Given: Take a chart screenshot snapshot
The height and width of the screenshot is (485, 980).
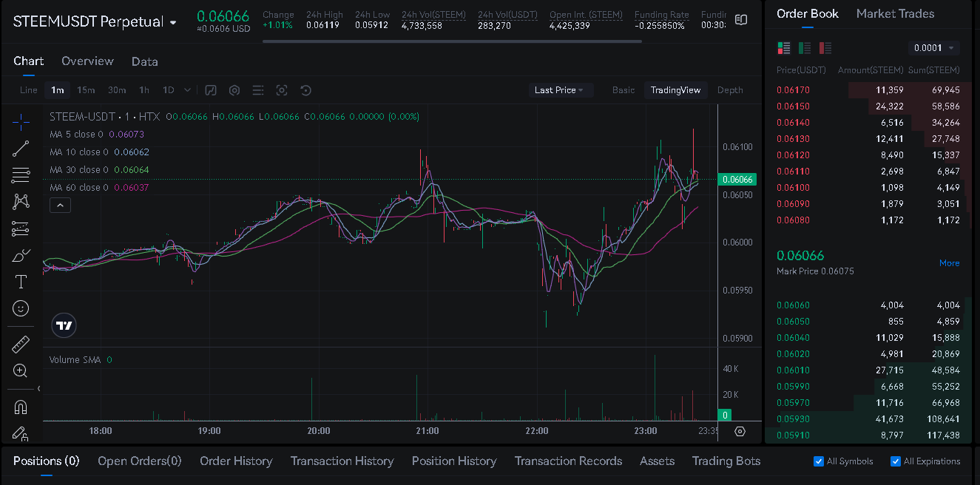Looking at the screenshot, I should coord(282,90).
